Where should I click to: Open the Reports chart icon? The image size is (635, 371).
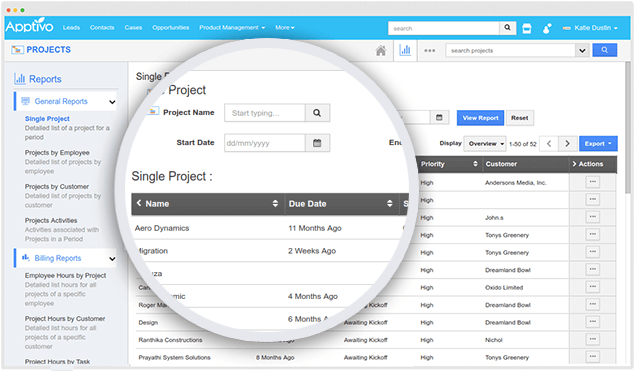tap(405, 51)
